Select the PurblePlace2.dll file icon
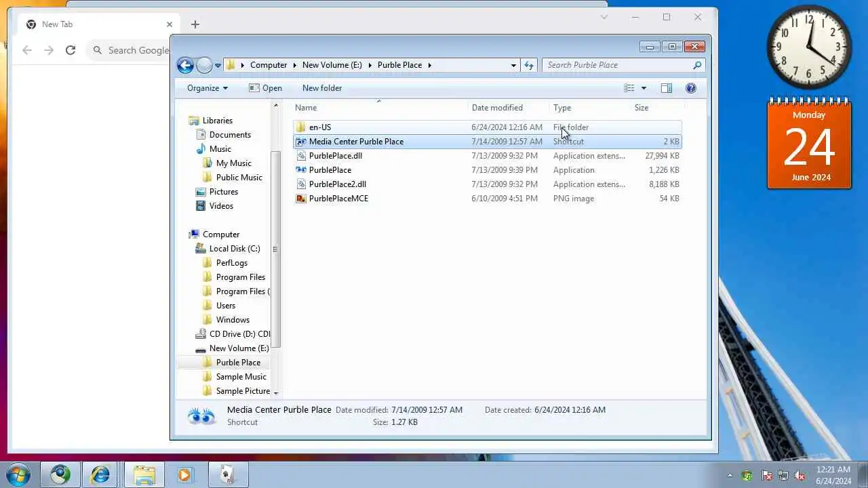The width and height of the screenshot is (868, 488). coord(301,184)
